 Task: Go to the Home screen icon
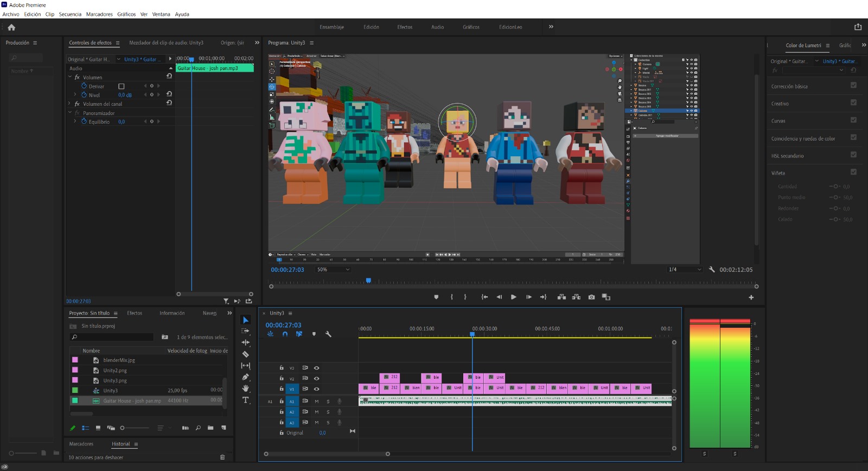(x=11, y=27)
